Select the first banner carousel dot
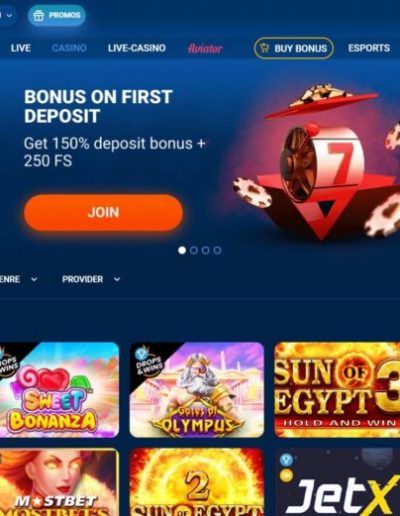Image resolution: width=400 pixels, height=516 pixels. 182,250
